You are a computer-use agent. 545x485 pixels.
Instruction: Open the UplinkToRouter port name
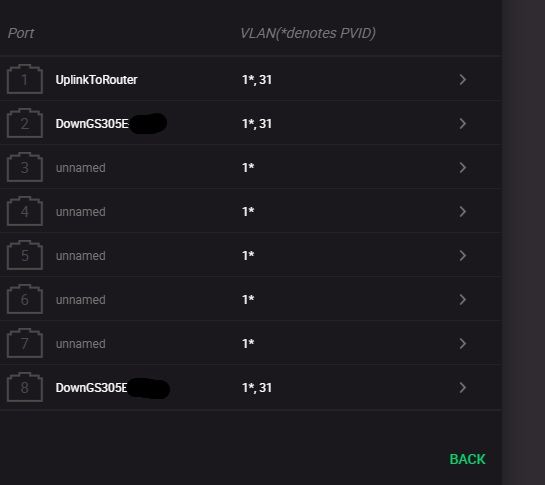[96, 80]
